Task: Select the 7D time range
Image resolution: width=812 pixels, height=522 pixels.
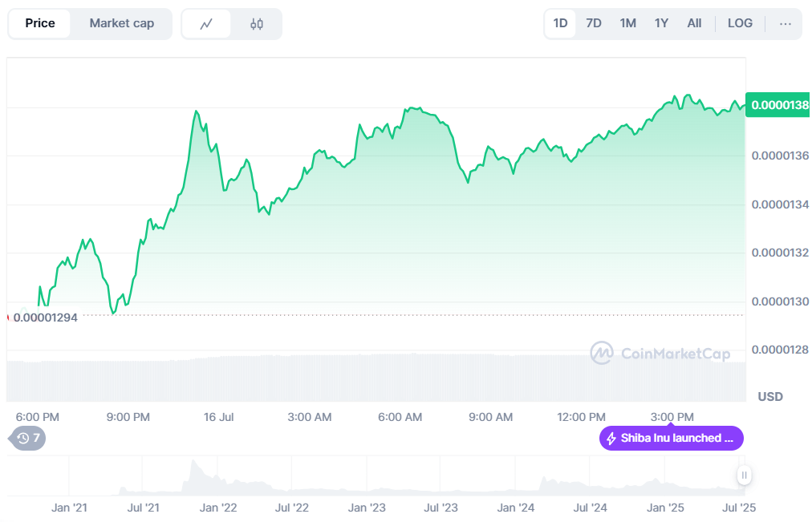Action: click(594, 23)
